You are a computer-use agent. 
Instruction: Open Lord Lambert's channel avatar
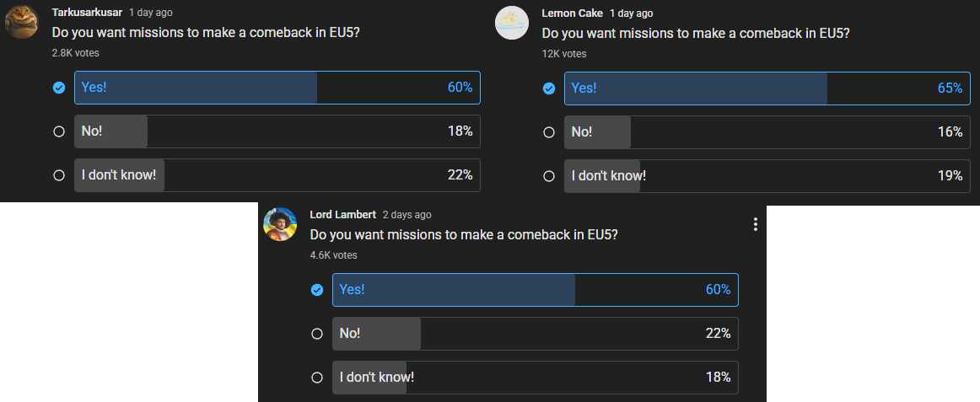click(x=280, y=224)
